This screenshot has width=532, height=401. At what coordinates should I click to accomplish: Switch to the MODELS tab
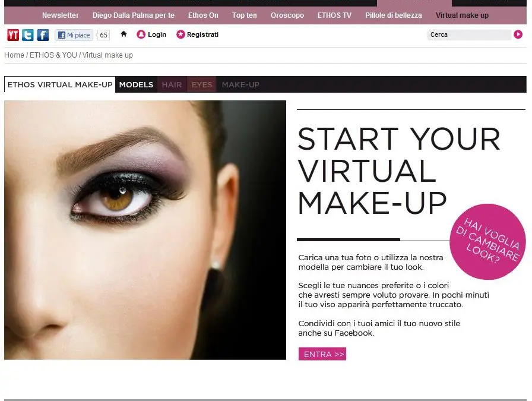coord(136,84)
